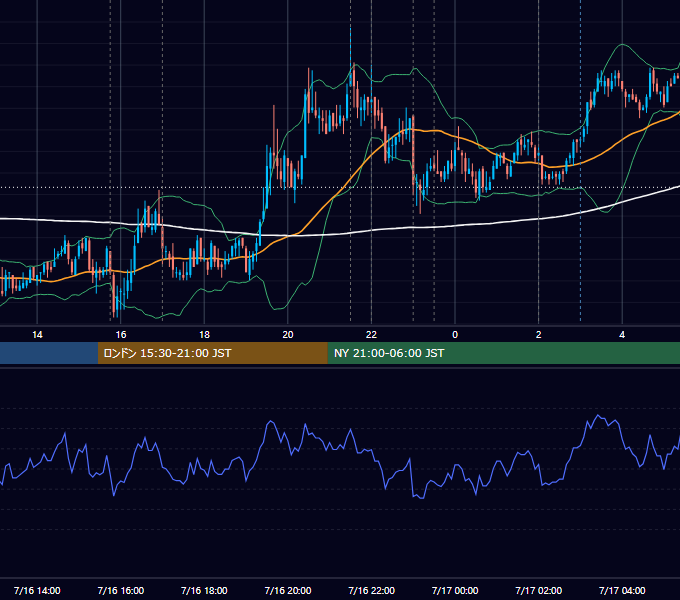Click the 7/17 02:00 time label

539,590
